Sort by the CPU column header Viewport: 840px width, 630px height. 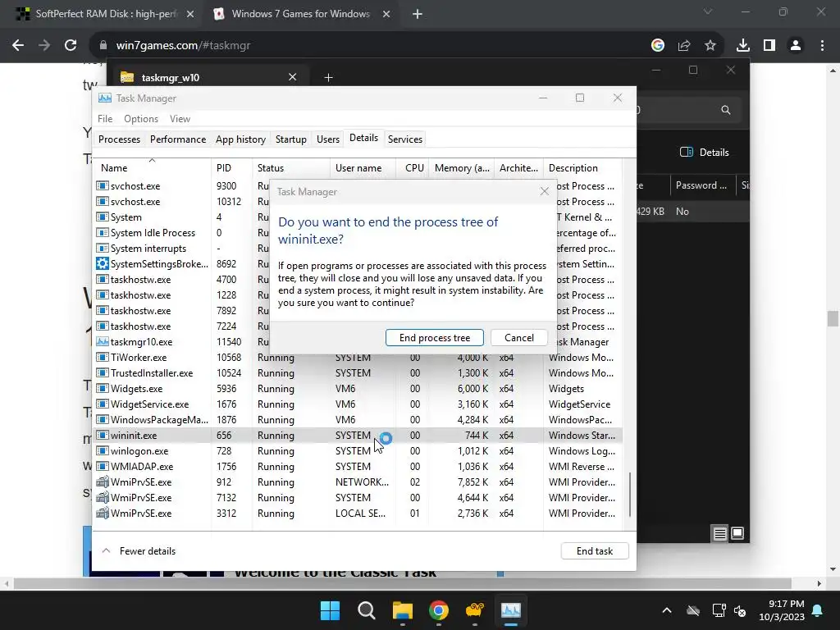[413, 167]
